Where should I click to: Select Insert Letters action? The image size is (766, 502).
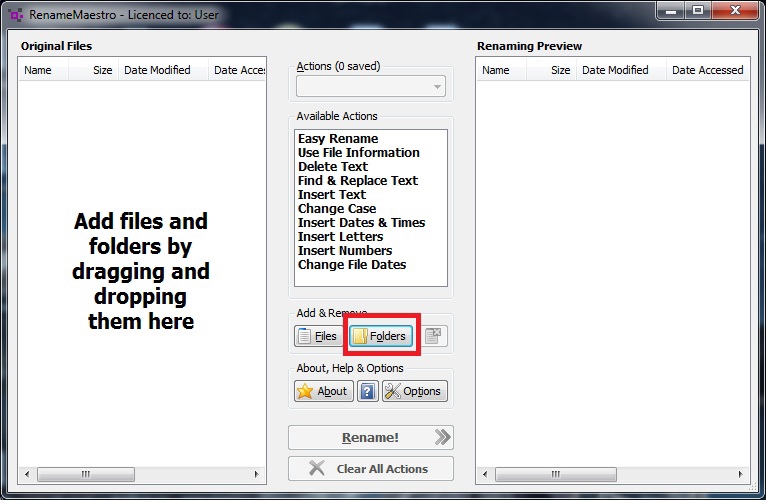[340, 237]
